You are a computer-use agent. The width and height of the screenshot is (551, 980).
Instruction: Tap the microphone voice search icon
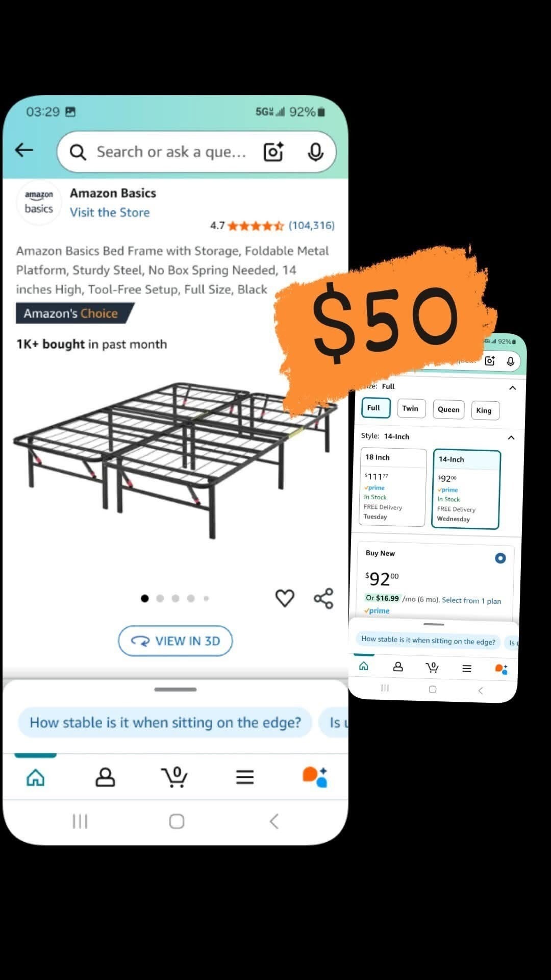click(x=316, y=152)
